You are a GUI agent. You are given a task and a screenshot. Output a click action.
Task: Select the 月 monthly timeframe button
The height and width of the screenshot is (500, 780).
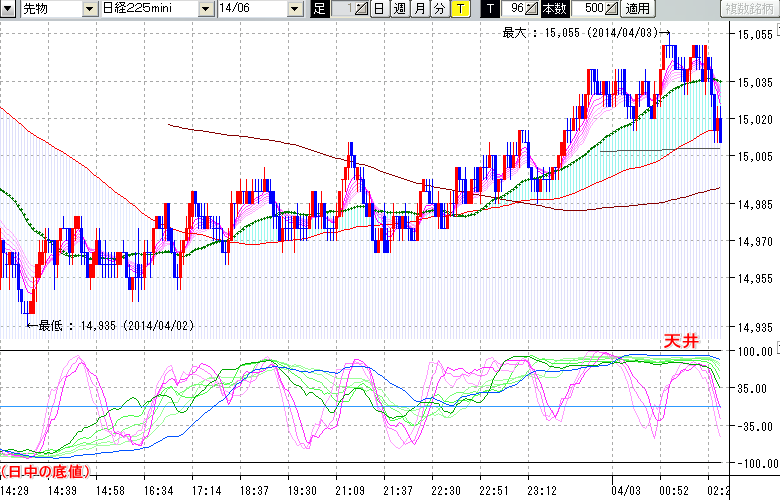pyautogui.click(x=419, y=9)
